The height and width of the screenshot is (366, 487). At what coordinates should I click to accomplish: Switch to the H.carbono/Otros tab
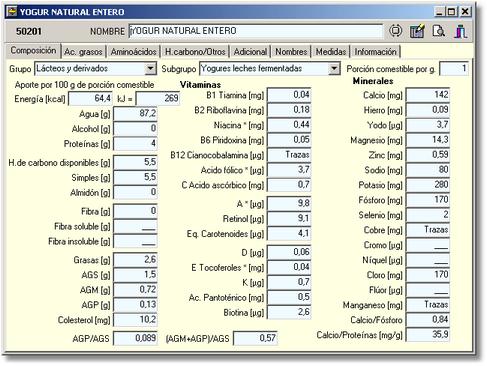click(x=195, y=52)
